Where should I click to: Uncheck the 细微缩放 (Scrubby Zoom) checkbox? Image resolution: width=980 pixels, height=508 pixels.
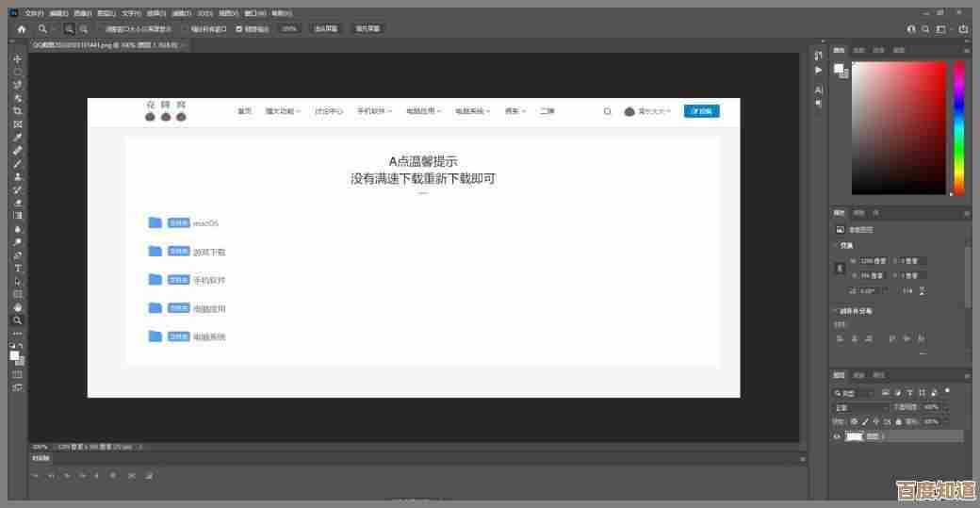[239, 29]
